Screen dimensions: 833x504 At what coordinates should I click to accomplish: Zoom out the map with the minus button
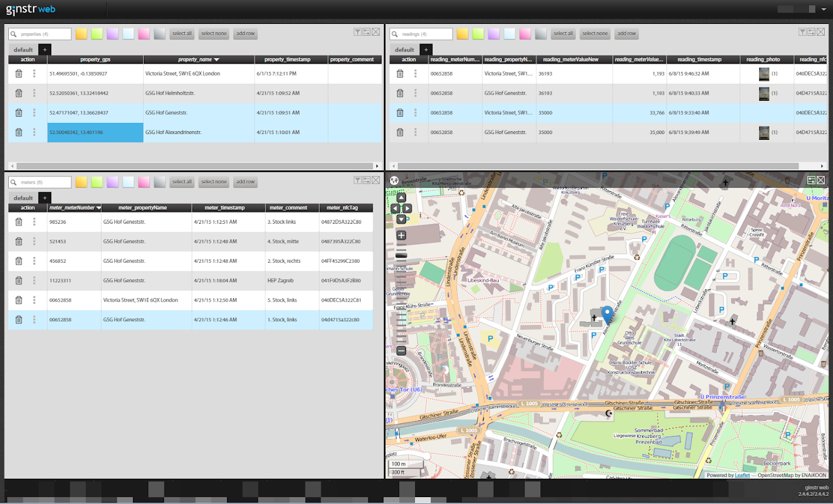(x=401, y=351)
